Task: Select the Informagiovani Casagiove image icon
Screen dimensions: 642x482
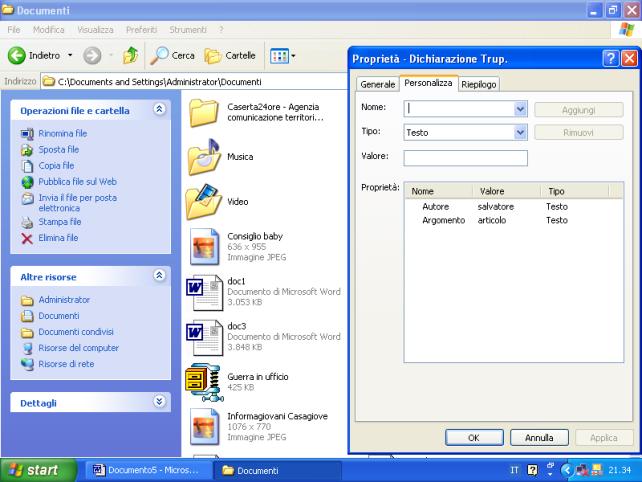Action: tap(204, 427)
